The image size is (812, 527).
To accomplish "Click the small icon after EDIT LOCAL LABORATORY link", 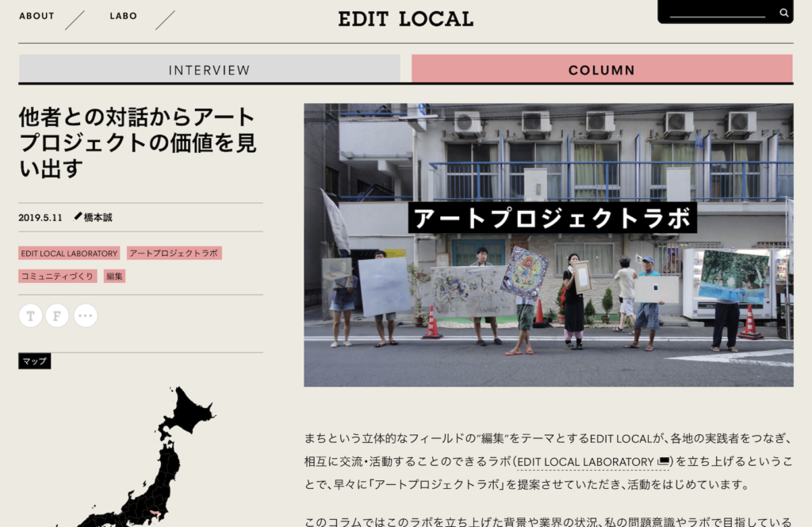I will point(664,461).
